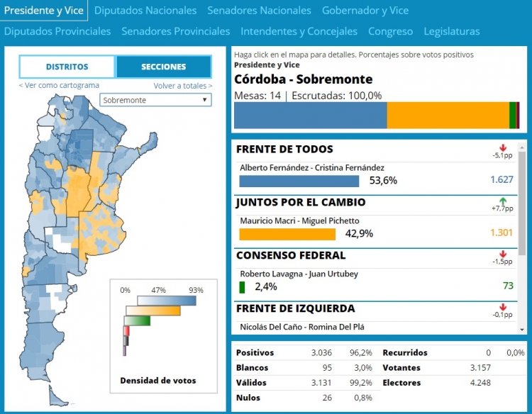Click the 'Recurridos' row label
Screen dimensions: 532x414
click(x=405, y=352)
